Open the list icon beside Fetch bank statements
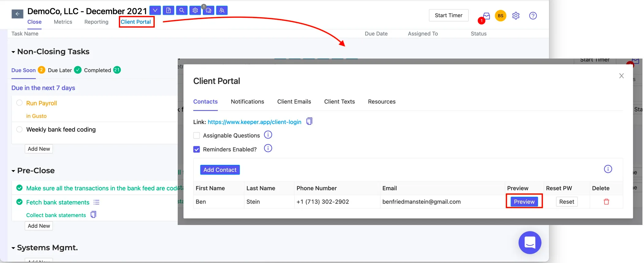This screenshot has height=263, width=644. pyautogui.click(x=97, y=202)
